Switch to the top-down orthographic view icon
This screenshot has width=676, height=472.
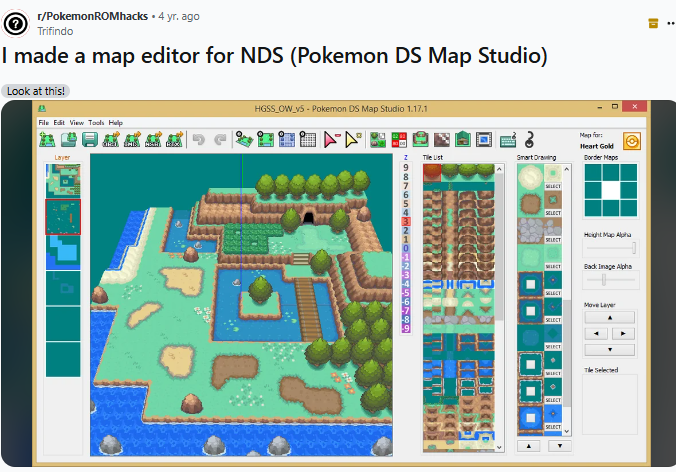pos(266,140)
